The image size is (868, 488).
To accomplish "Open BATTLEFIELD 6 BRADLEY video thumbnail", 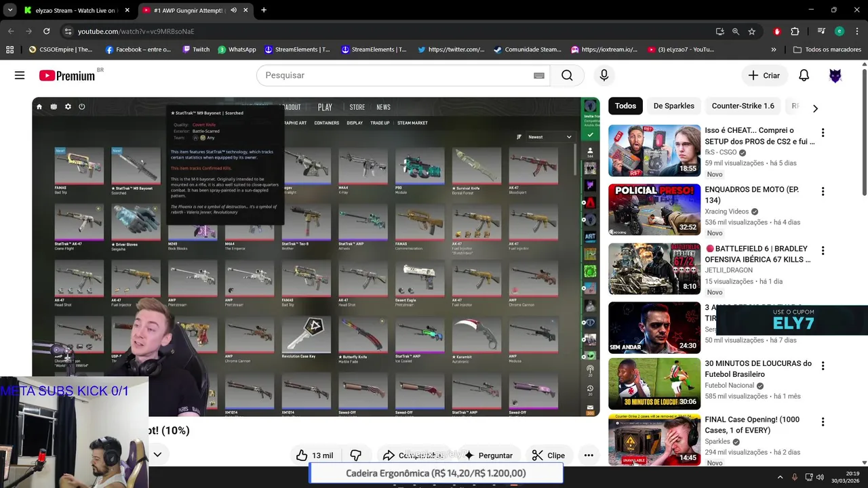I will tap(654, 269).
